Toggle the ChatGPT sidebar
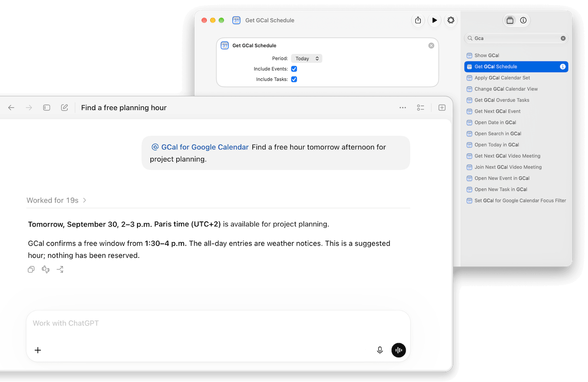The height and width of the screenshot is (382, 588). tap(47, 108)
